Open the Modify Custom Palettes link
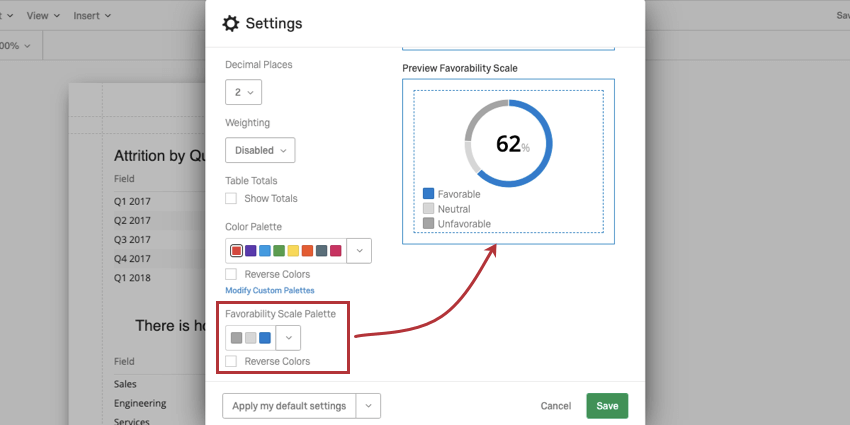The image size is (850, 425). [x=270, y=290]
